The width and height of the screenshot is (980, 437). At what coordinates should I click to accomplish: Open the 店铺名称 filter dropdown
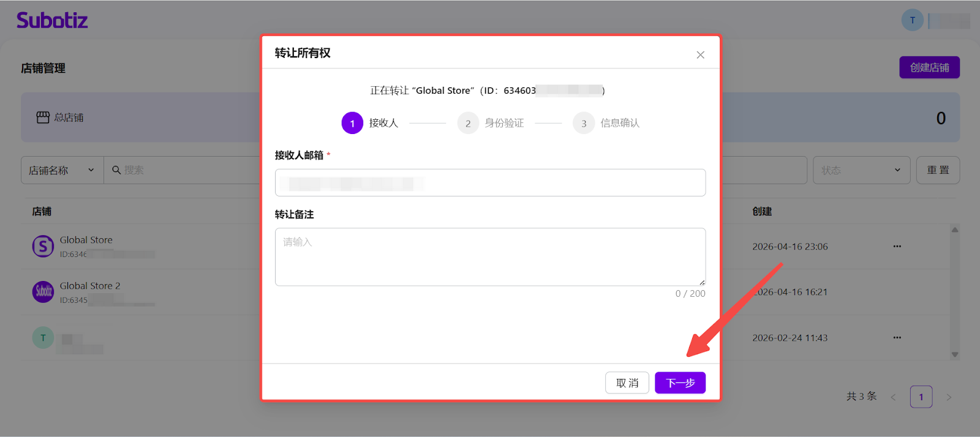pos(62,170)
